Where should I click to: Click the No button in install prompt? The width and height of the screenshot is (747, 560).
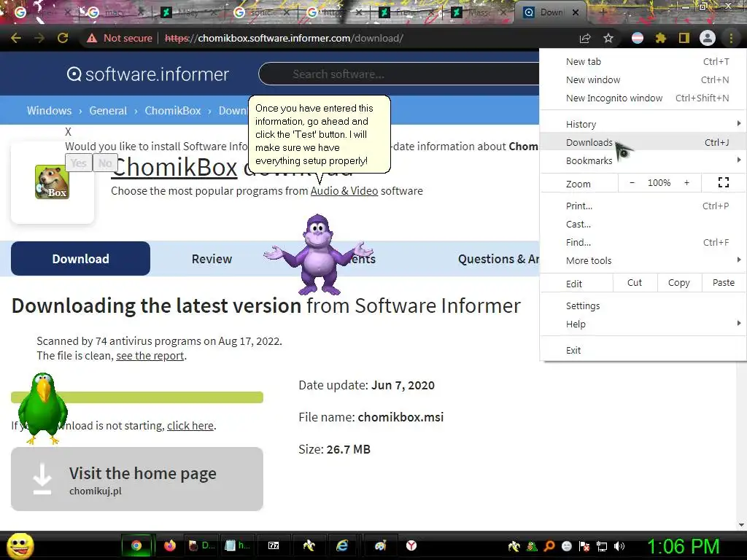[x=105, y=163]
